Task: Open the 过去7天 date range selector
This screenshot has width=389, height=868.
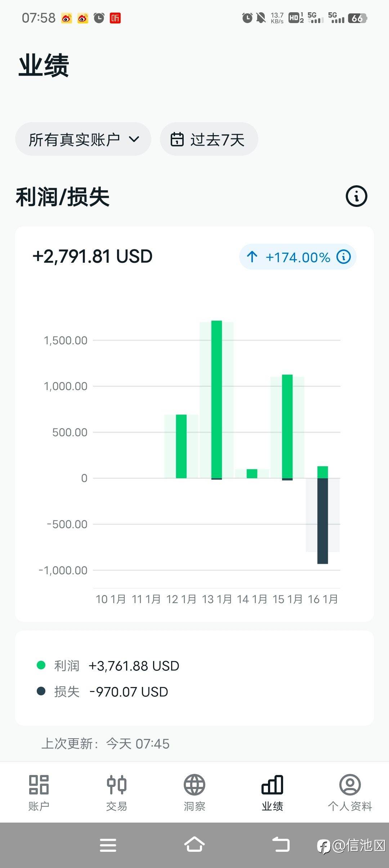Action: [x=209, y=139]
